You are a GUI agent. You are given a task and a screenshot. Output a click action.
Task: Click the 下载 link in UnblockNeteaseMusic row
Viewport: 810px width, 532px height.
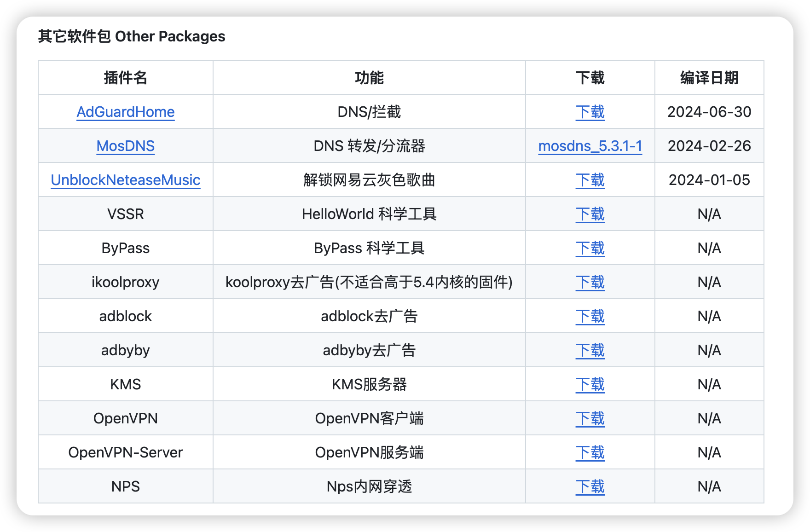590,180
